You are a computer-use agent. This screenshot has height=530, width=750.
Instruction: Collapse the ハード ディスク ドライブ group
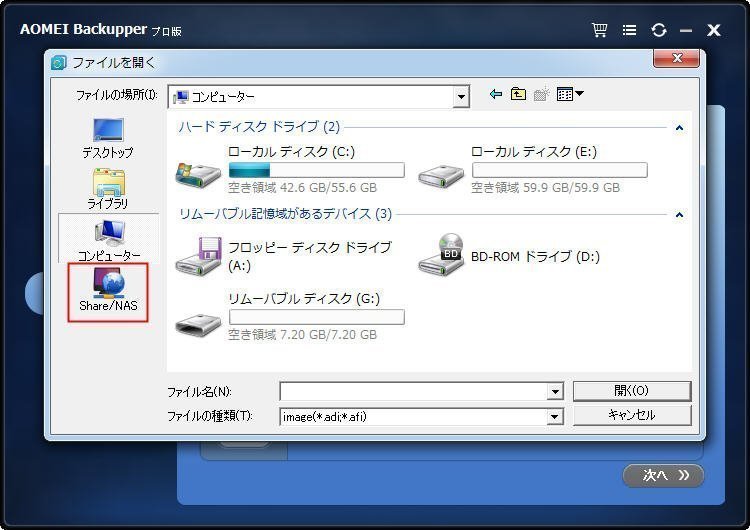click(679, 128)
